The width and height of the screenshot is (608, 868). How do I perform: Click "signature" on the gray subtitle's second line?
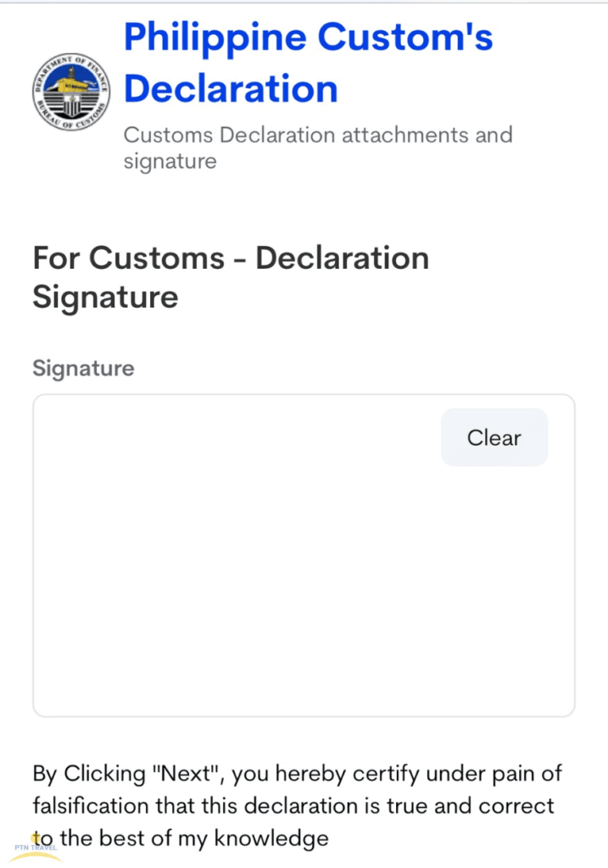coord(170,161)
